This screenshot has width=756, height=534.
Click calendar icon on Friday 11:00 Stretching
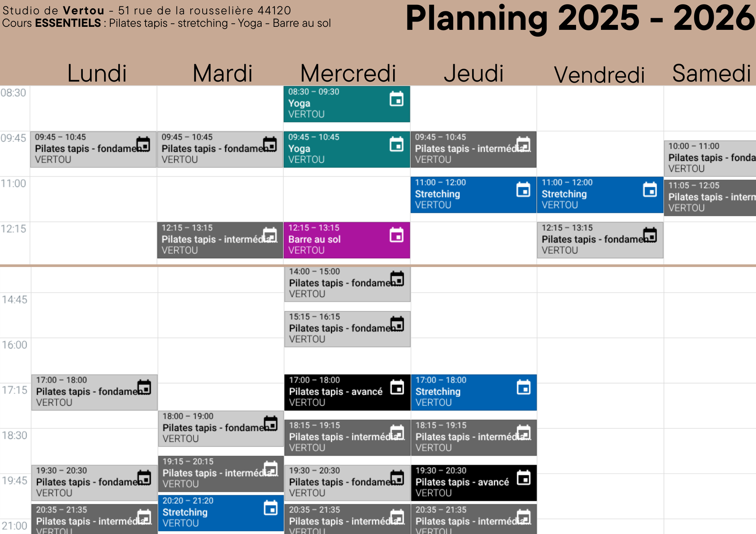click(x=650, y=190)
